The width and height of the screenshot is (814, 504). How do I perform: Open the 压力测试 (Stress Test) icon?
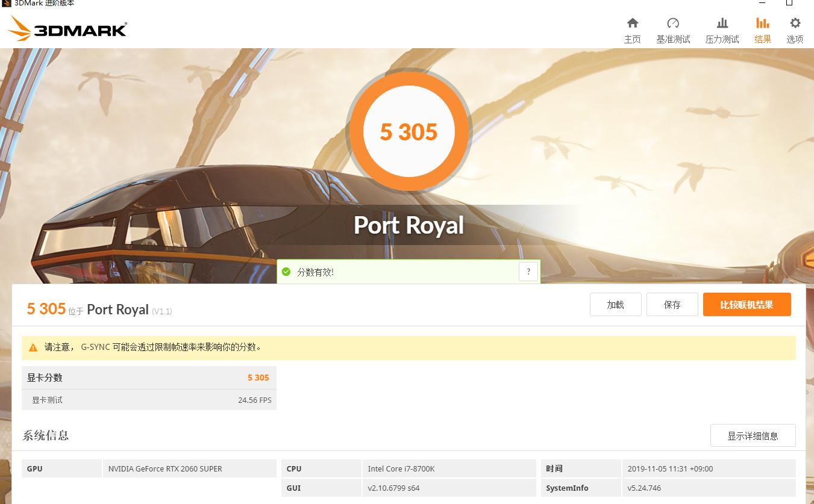721,29
